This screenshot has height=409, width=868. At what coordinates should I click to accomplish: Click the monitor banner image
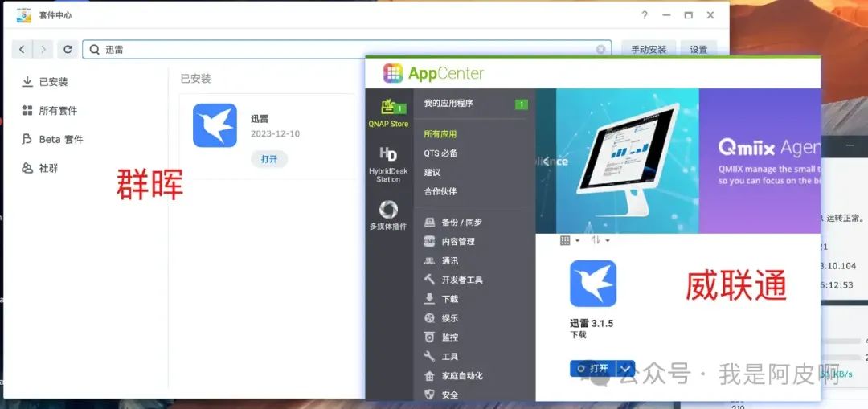627,161
